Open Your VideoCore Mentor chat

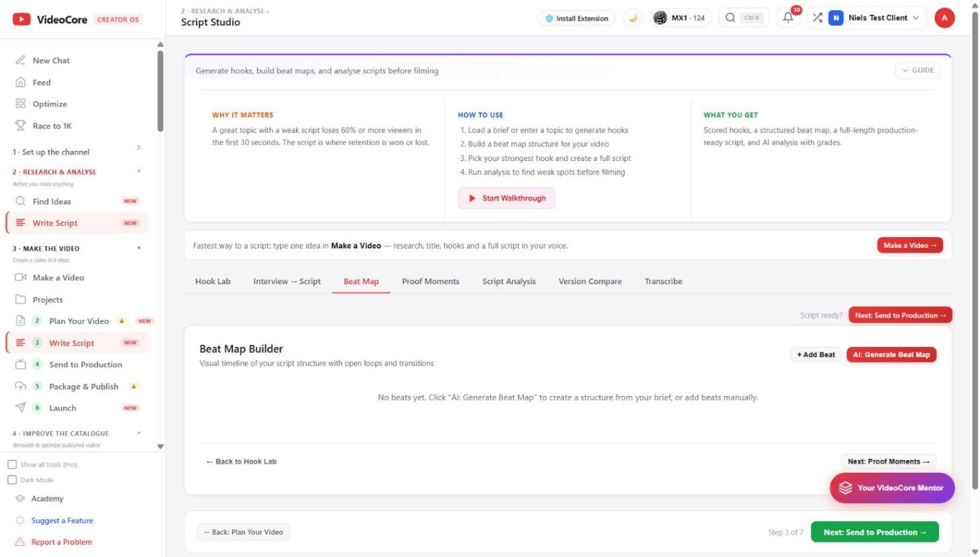click(892, 488)
